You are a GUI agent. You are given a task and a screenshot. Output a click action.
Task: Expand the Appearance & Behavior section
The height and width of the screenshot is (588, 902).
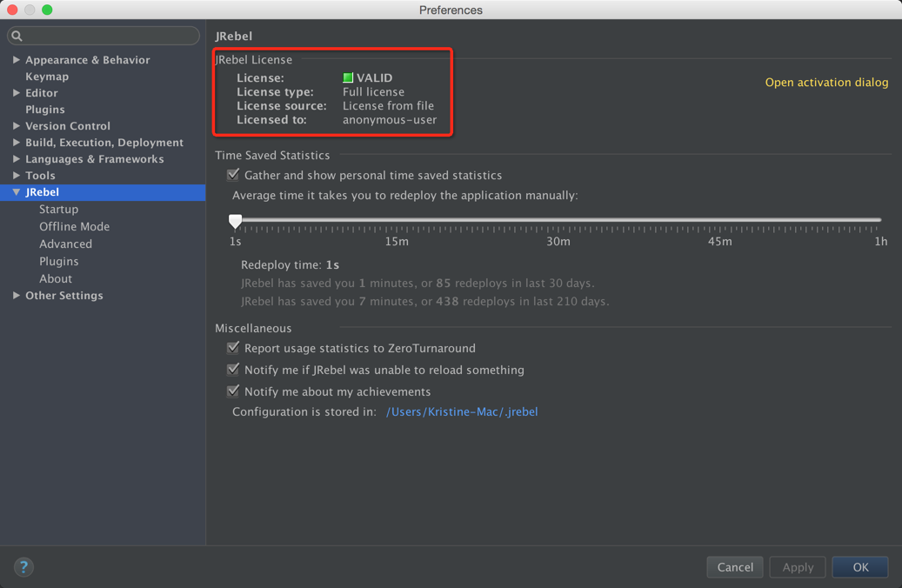(17, 60)
